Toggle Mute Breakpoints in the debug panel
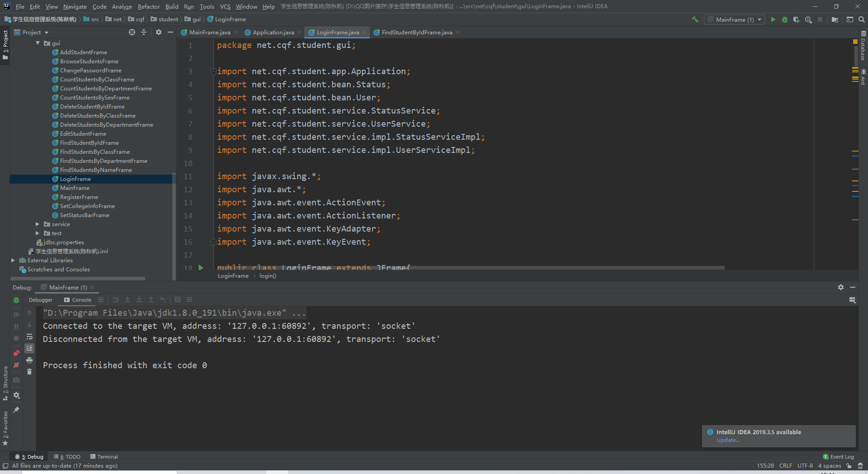The height and width of the screenshot is (474, 868). tap(16, 365)
